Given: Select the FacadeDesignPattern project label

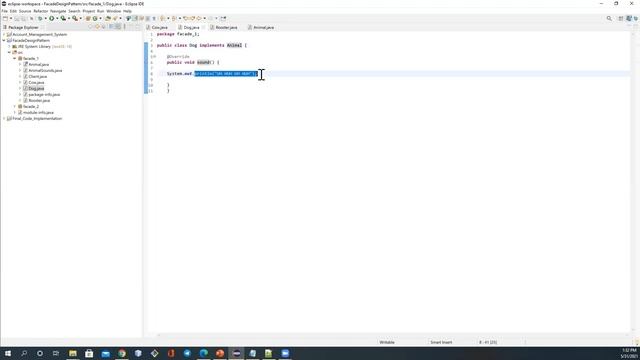Looking at the screenshot, I should coord(31,40).
